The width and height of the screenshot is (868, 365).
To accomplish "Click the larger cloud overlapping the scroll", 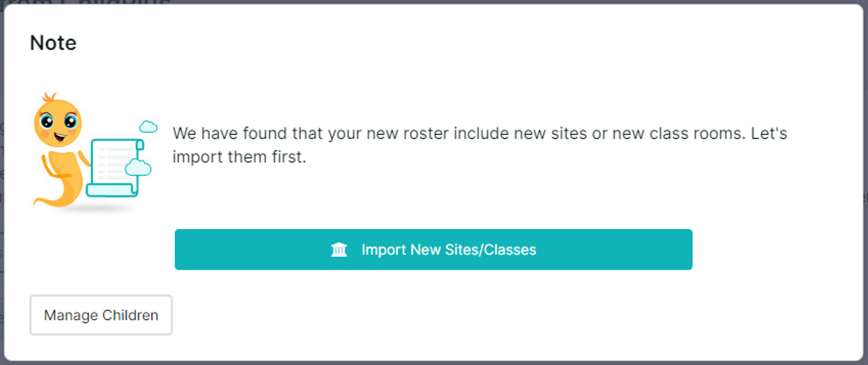I will (138, 167).
